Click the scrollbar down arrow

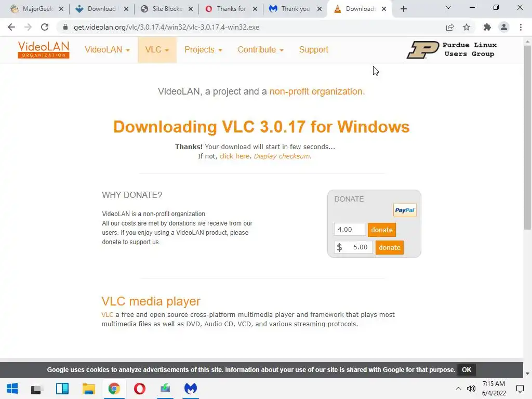point(528,374)
